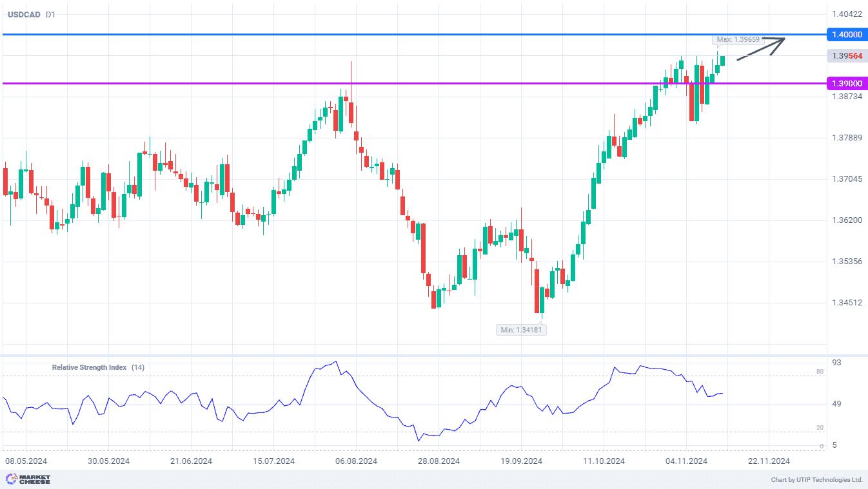This screenshot has width=868, height=489.
Task: Open the D1 timeframe selector
Action: [50, 14]
